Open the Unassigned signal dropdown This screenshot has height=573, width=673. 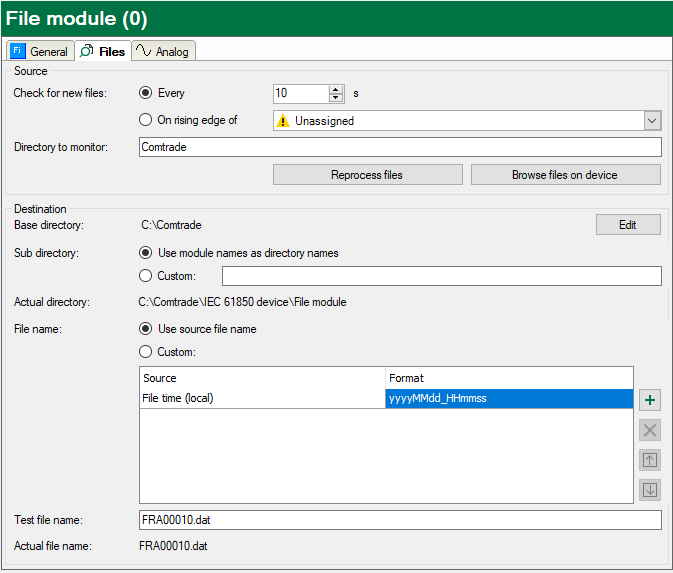coord(652,121)
